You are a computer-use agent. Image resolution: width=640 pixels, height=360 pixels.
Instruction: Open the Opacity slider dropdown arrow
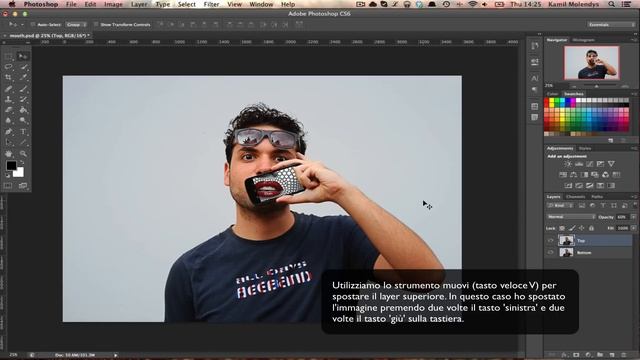tap(633, 217)
